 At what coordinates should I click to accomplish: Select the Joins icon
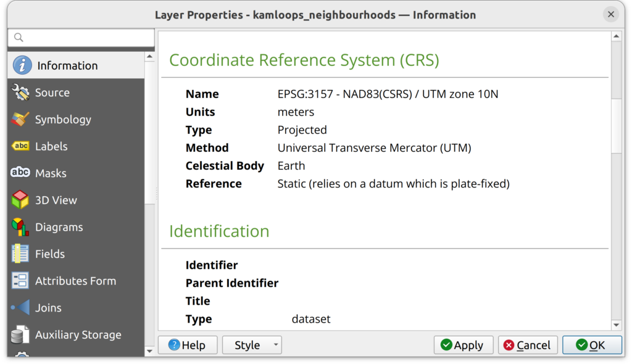[20, 307]
